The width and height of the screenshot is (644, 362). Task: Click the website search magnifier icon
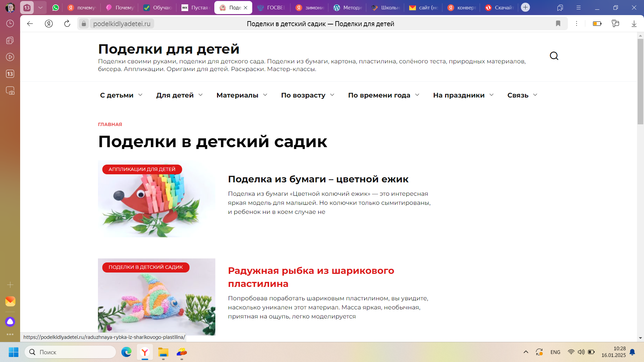(554, 56)
